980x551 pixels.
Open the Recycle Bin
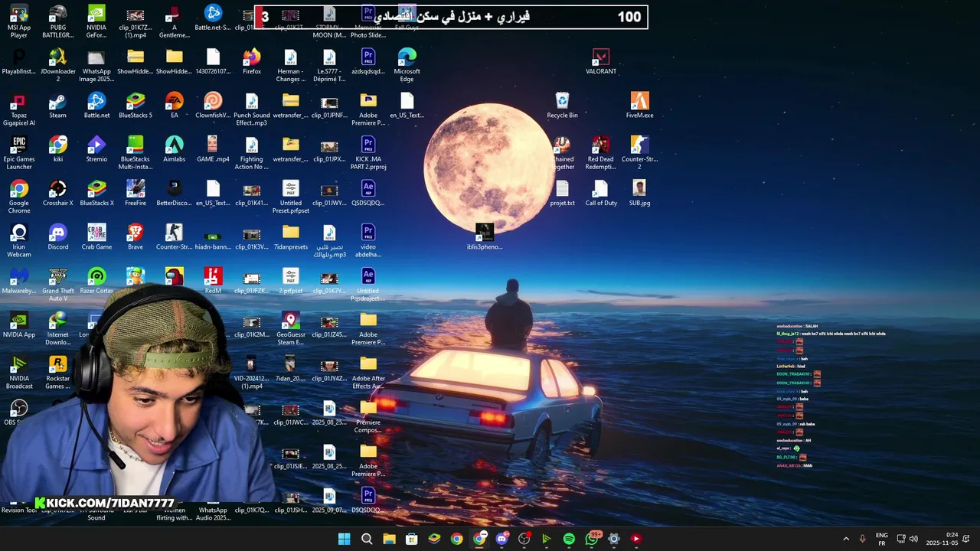pos(562,106)
